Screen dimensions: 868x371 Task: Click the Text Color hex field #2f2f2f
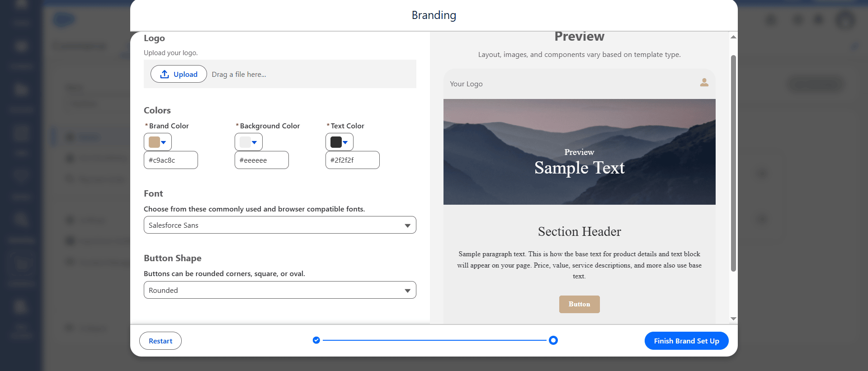click(x=353, y=160)
